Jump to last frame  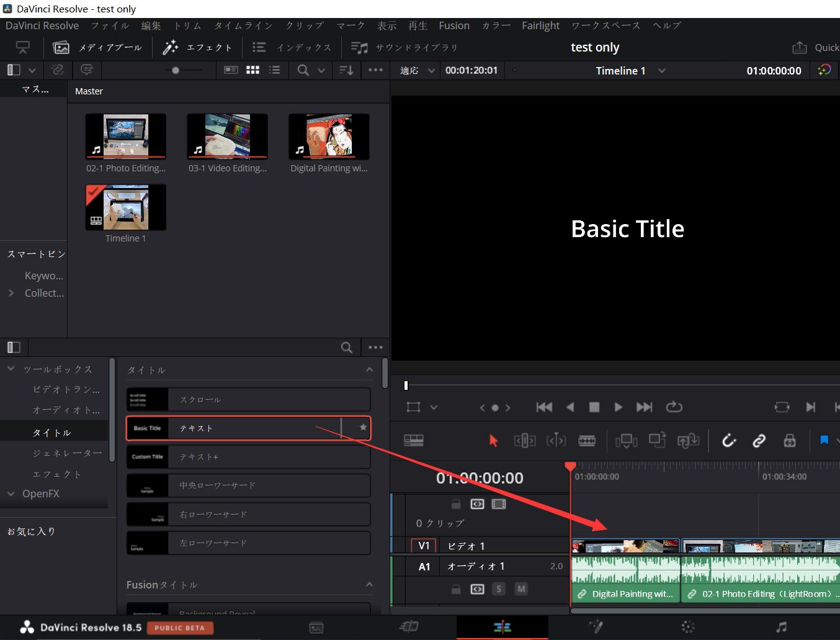coord(645,407)
